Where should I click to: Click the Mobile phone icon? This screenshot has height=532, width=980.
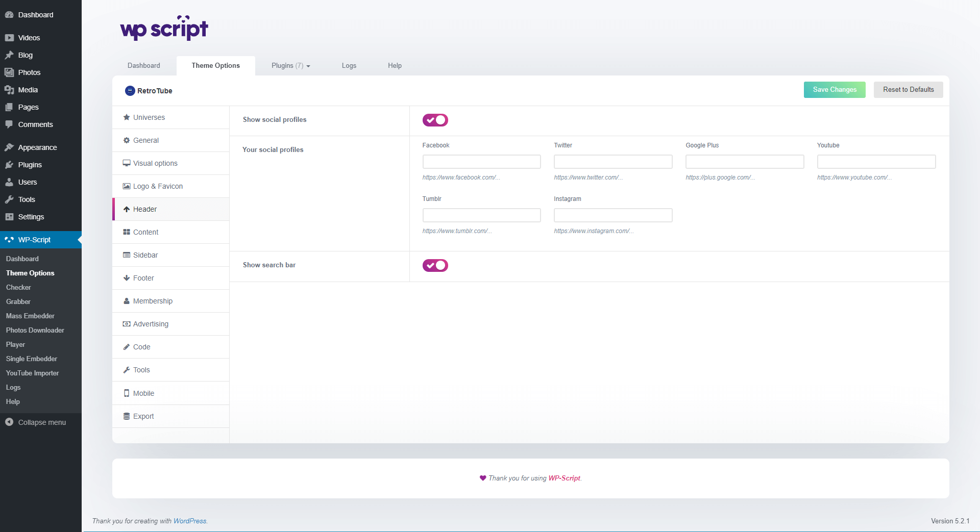pyautogui.click(x=127, y=393)
